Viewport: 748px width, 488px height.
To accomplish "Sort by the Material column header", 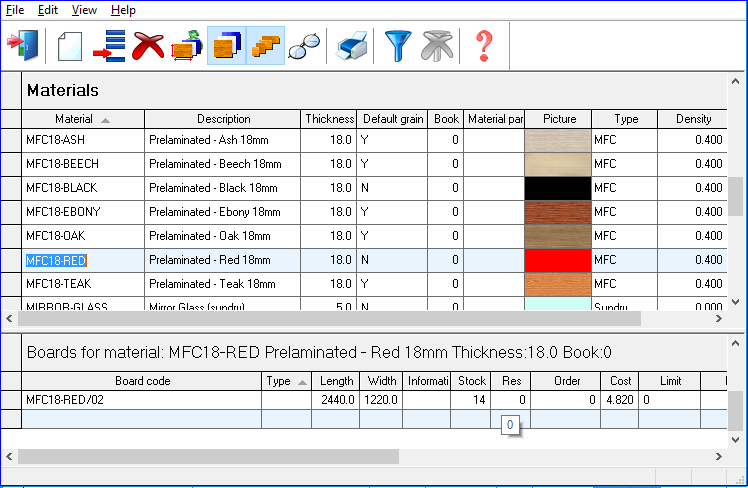I will [83, 119].
